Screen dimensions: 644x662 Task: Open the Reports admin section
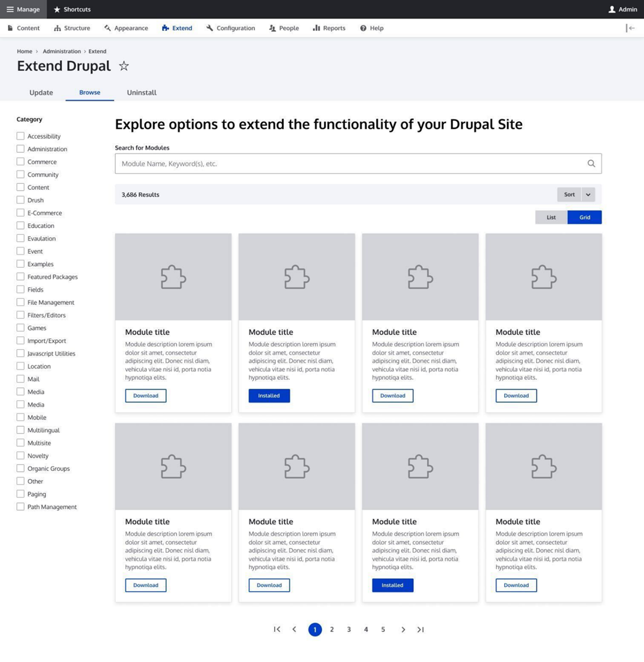coord(329,28)
